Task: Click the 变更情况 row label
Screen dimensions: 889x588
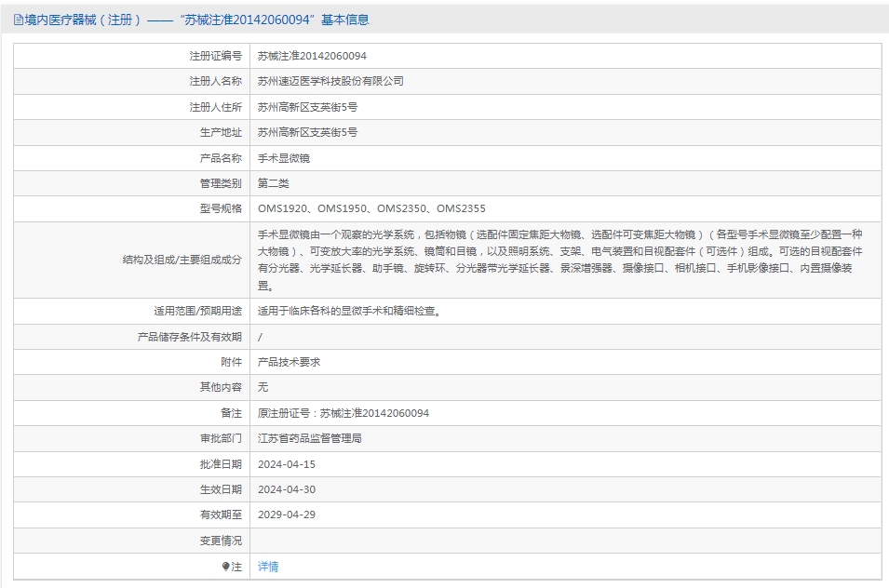Action: [x=221, y=541]
